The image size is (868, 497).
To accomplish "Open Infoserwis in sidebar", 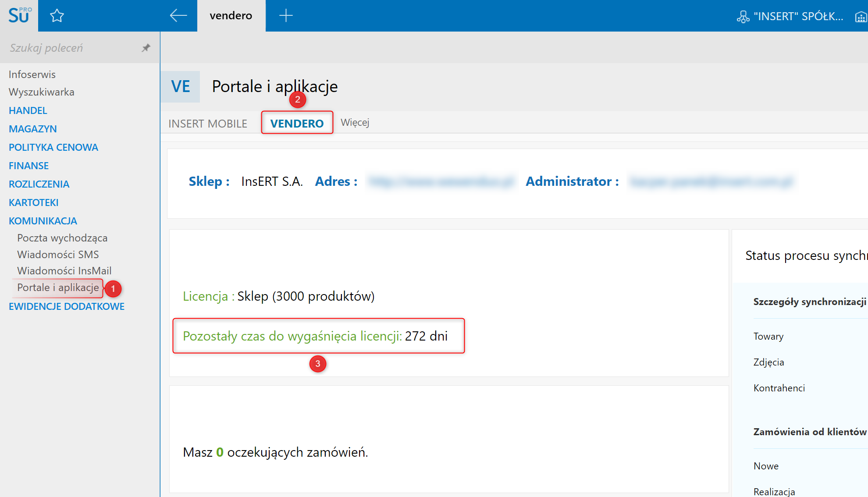I will 32,75.
